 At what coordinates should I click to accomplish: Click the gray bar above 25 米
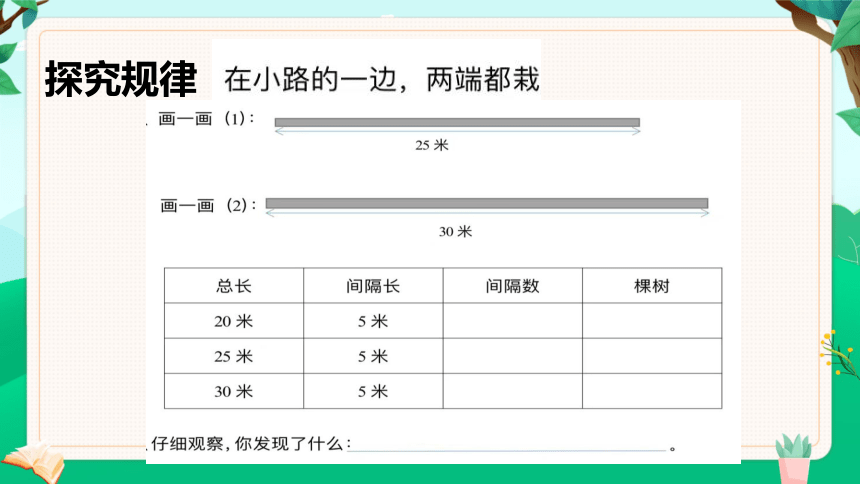(457, 122)
